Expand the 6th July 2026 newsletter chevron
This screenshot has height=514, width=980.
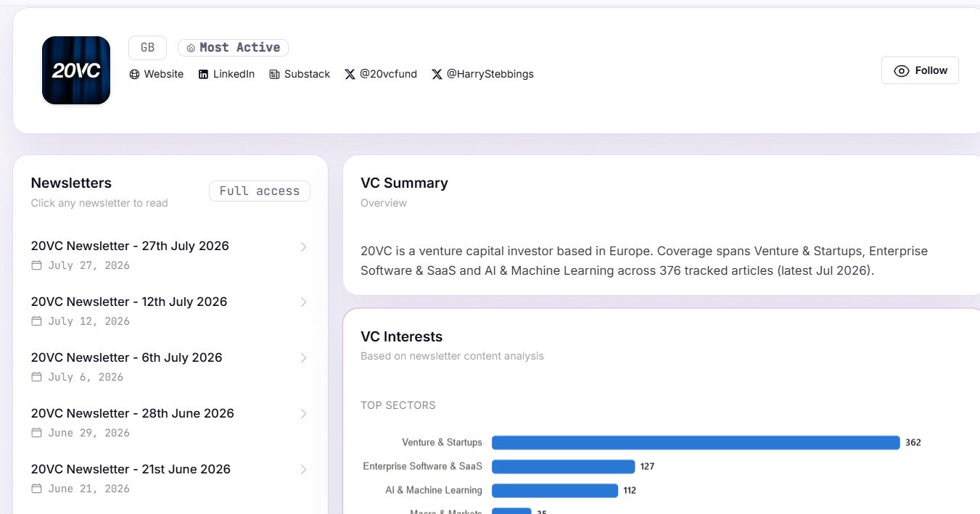pos(303,358)
